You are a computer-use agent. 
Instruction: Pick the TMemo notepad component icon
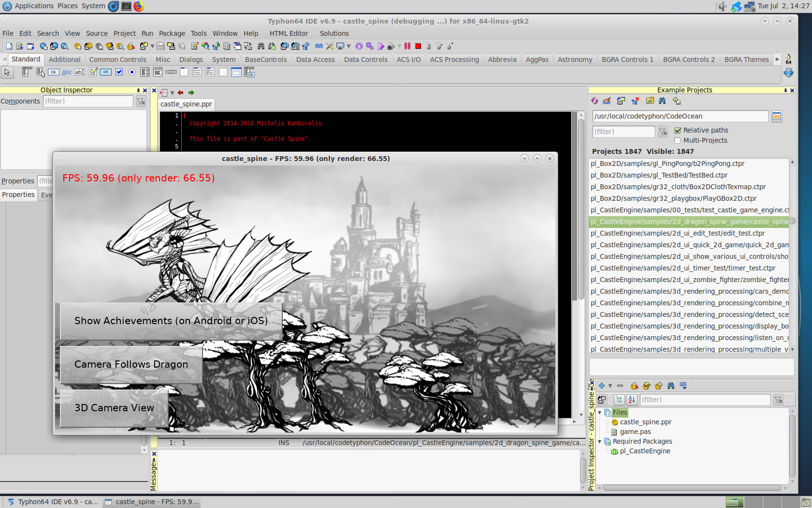(93, 72)
